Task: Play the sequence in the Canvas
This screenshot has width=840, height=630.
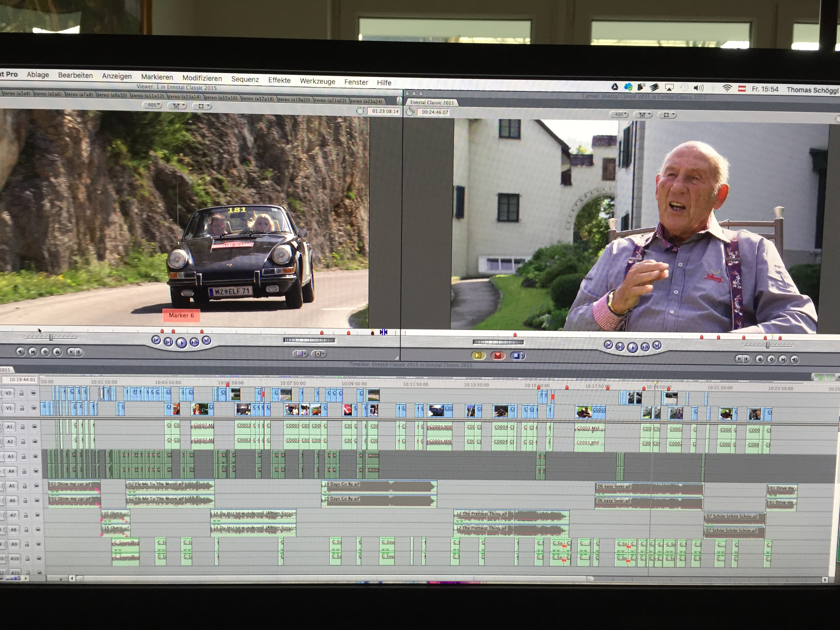Action: pyautogui.click(x=632, y=347)
